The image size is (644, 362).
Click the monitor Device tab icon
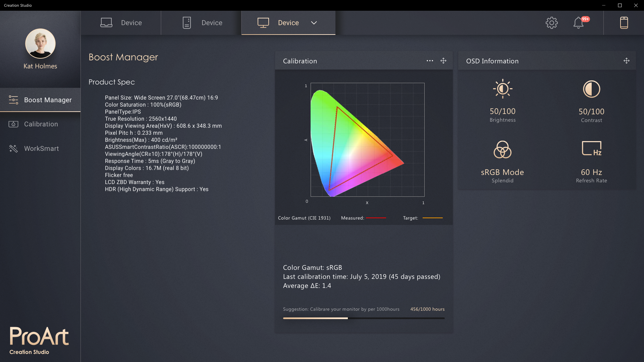pyautogui.click(x=264, y=22)
